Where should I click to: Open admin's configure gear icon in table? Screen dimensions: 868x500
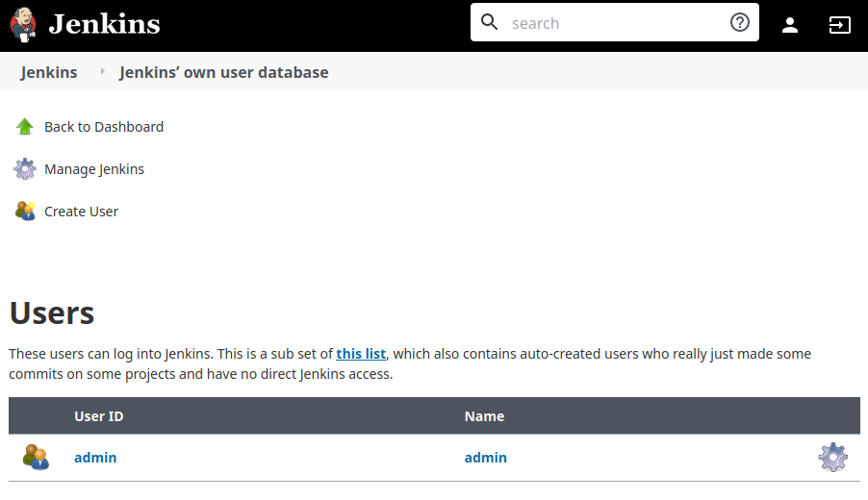[833, 458]
